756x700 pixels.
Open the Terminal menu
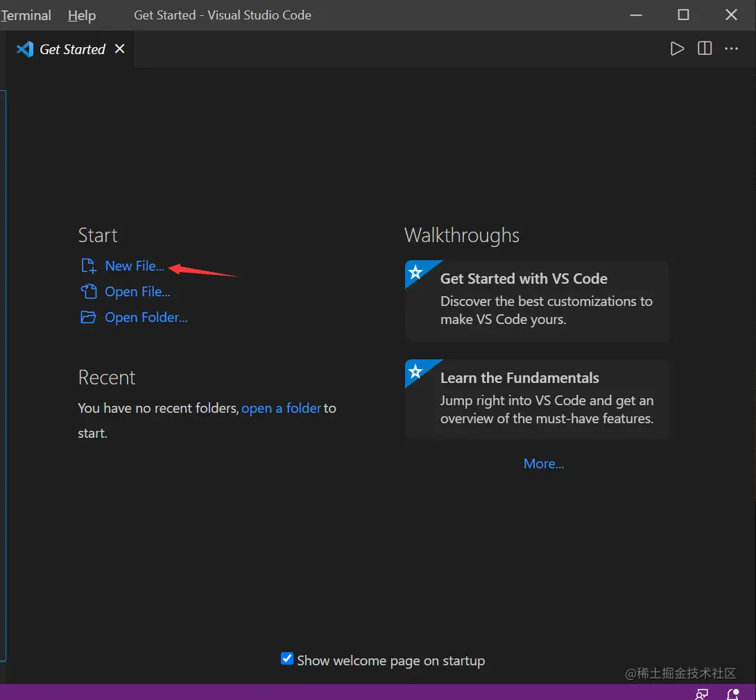coord(26,15)
